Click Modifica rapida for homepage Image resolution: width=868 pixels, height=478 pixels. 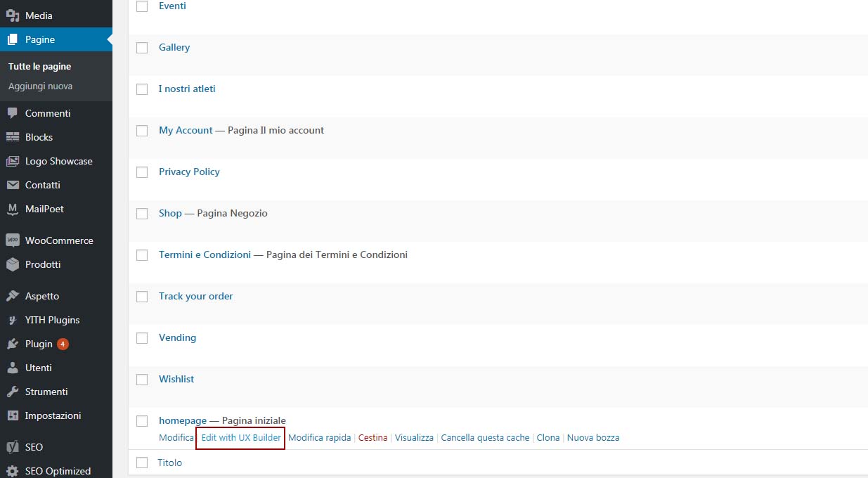[319, 437]
